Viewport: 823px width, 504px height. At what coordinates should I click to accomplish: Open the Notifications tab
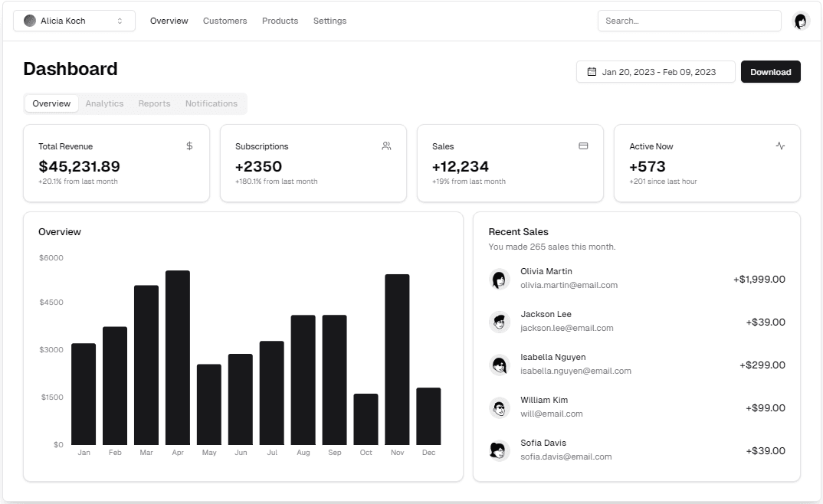tap(211, 103)
